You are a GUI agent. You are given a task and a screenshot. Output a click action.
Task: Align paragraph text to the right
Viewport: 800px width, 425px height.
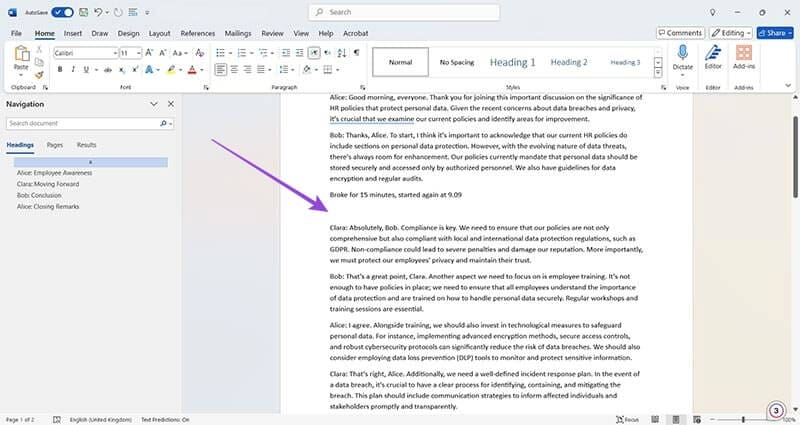[247, 69]
